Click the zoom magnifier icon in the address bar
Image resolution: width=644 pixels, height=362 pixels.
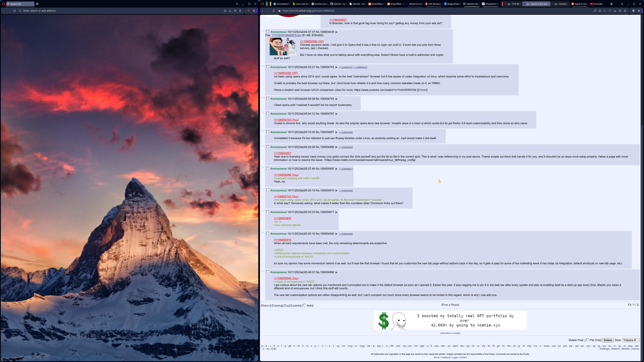pyautogui.click(x=595, y=11)
